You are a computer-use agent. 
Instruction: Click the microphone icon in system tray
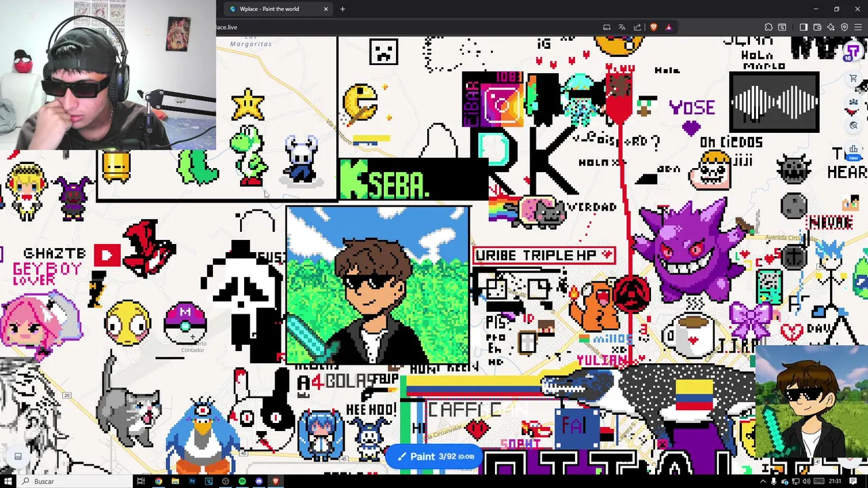pos(774,481)
